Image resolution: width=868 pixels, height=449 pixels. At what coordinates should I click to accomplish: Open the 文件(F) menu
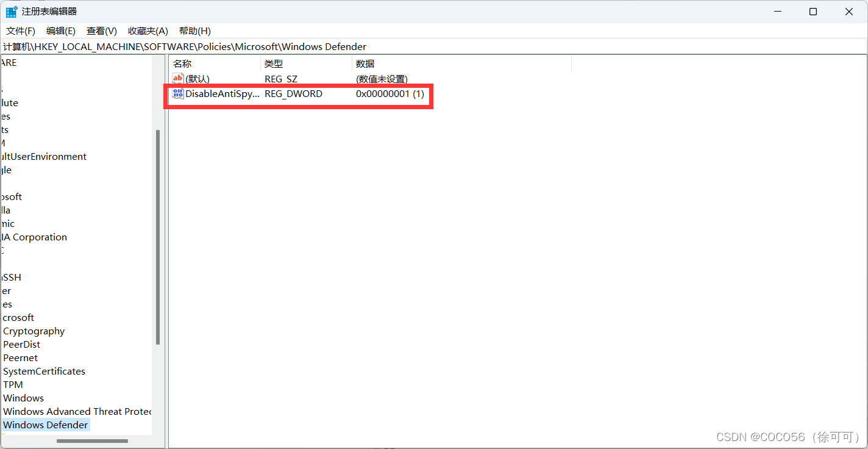pos(21,31)
